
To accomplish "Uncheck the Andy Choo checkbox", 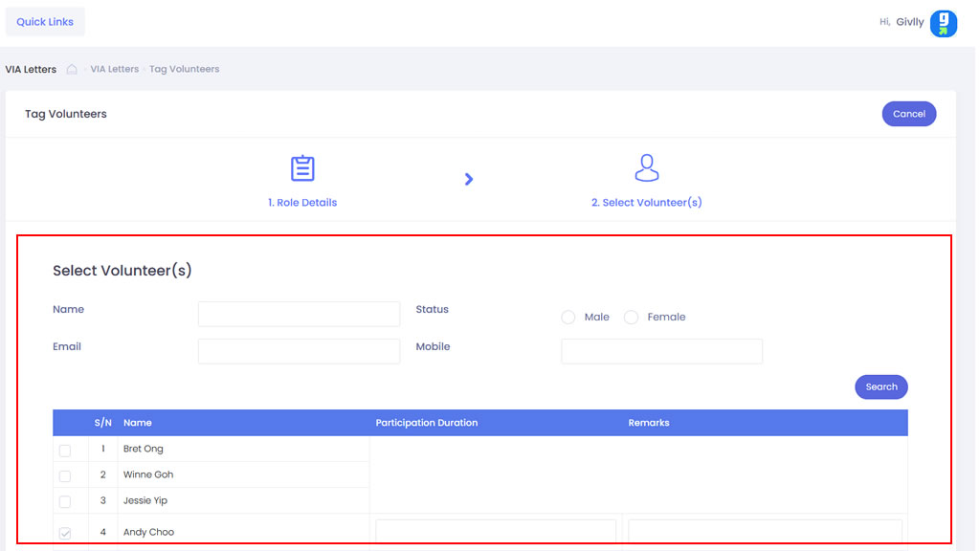I will [65, 533].
